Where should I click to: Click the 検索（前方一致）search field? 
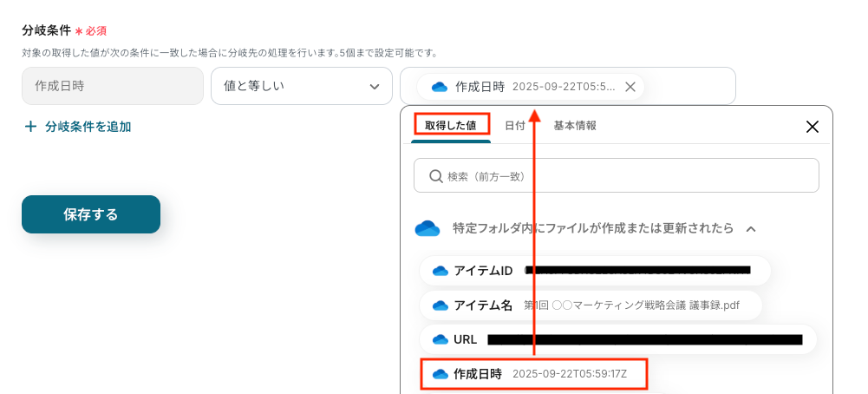tap(617, 175)
